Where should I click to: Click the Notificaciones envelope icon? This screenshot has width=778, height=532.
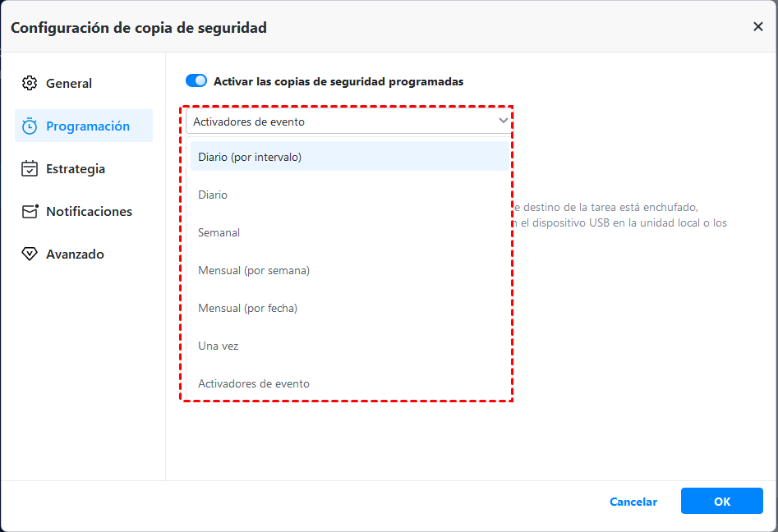30,212
